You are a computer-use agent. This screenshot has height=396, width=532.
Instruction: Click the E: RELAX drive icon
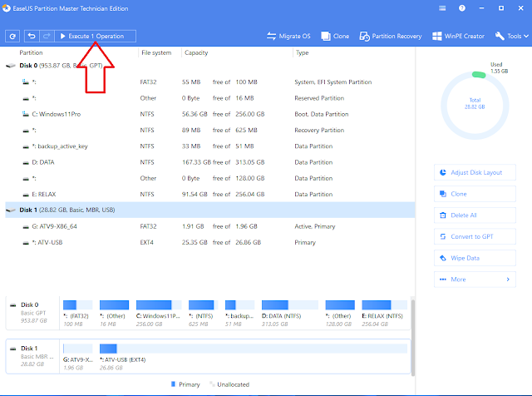26,195
